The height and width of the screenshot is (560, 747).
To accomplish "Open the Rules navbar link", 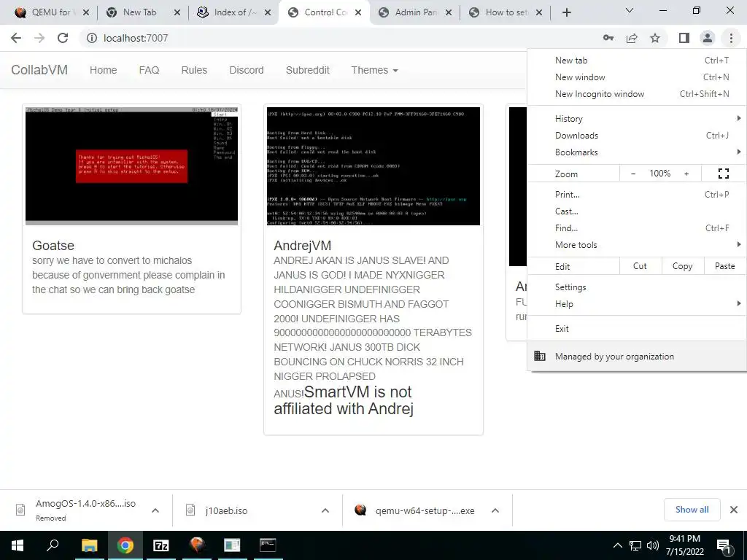I will click(194, 70).
